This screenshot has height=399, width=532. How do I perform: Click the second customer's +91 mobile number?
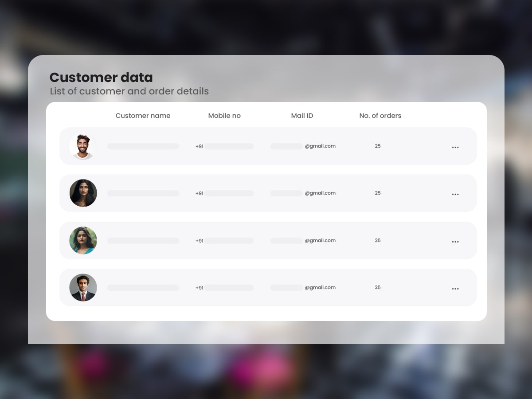(224, 193)
